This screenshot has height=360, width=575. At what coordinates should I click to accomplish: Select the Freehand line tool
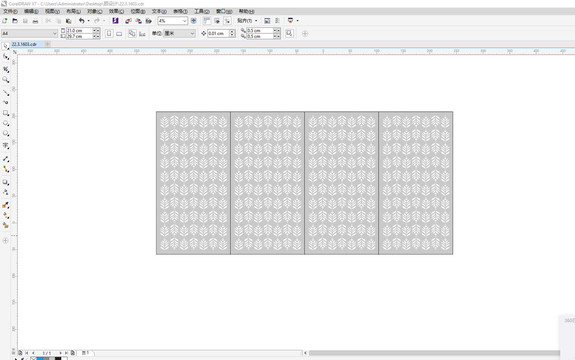coord(6,92)
